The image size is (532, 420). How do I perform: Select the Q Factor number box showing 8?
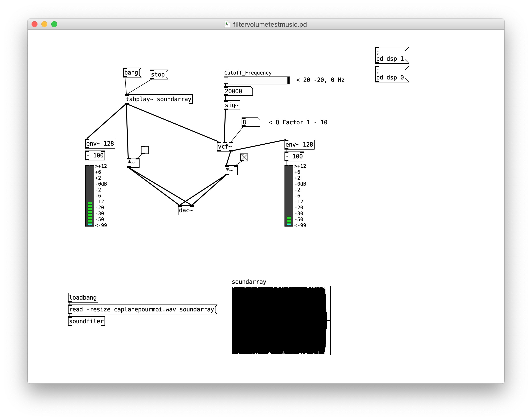coord(251,122)
